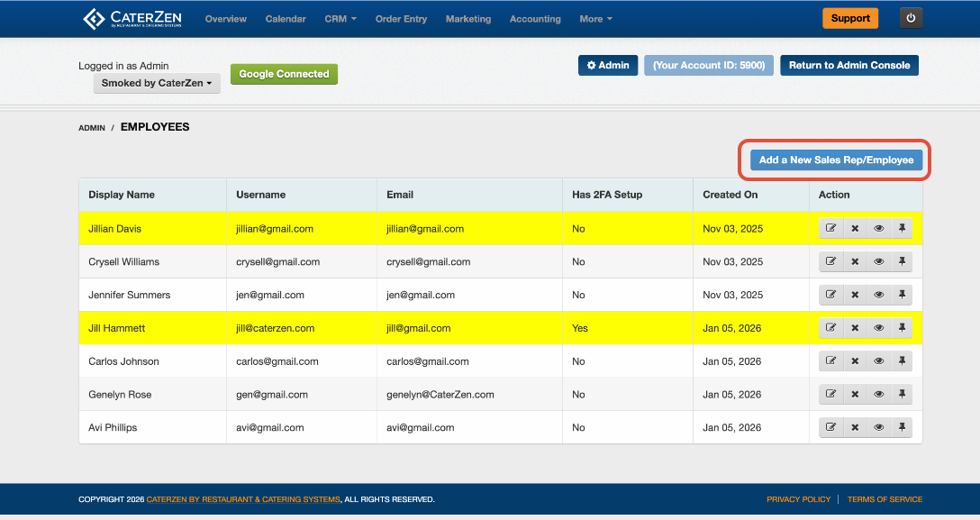This screenshot has height=520, width=980.
Task: Click the pin icon for Jennifer Summers
Action: 902,295
